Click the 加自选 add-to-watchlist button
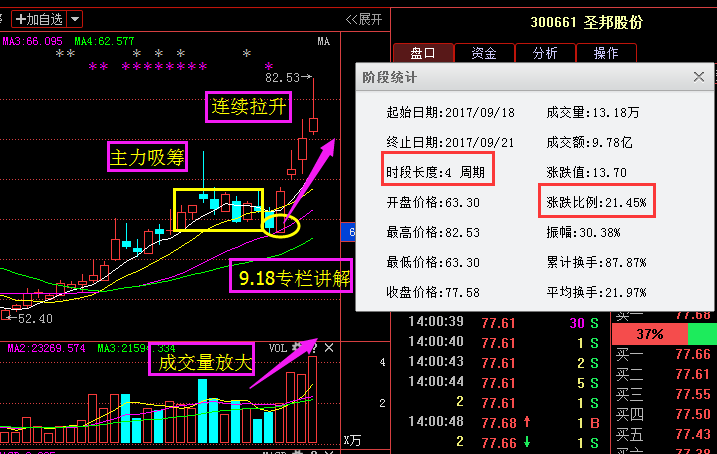Screen dimensions: 717x454 click(38, 19)
